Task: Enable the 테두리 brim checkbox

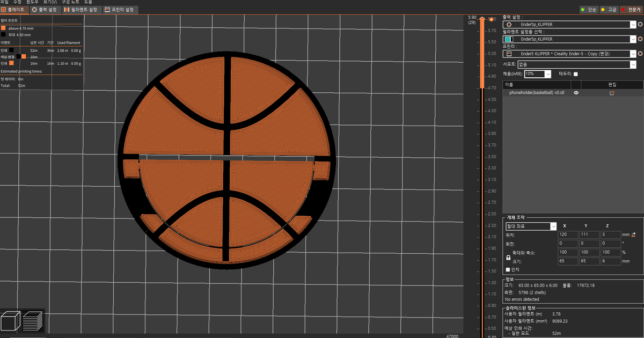Action: point(575,74)
